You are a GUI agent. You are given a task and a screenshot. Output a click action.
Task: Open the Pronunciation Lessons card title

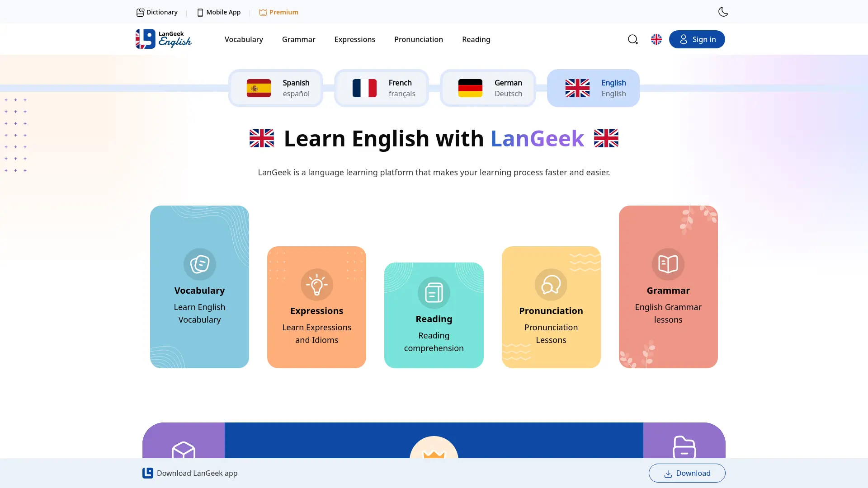pos(551,311)
